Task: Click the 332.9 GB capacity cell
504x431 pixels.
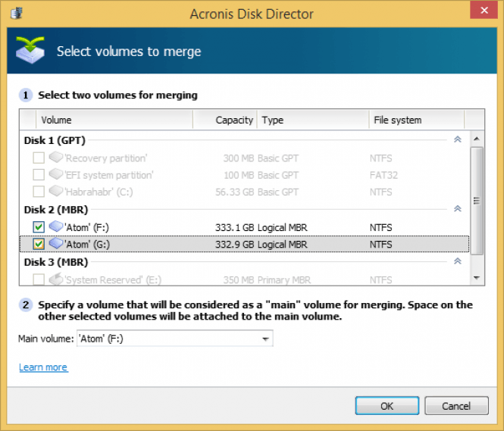Action: point(235,245)
